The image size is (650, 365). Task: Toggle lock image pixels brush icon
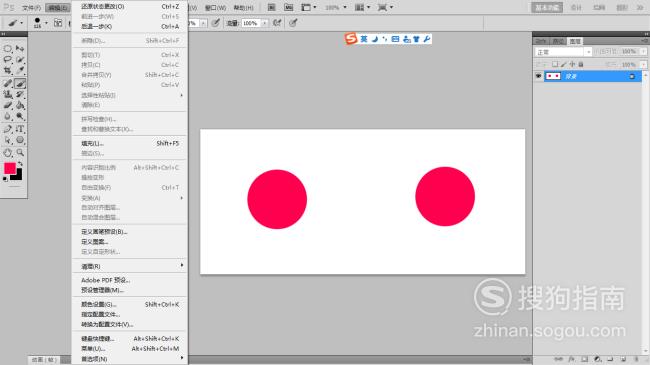point(563,64)
